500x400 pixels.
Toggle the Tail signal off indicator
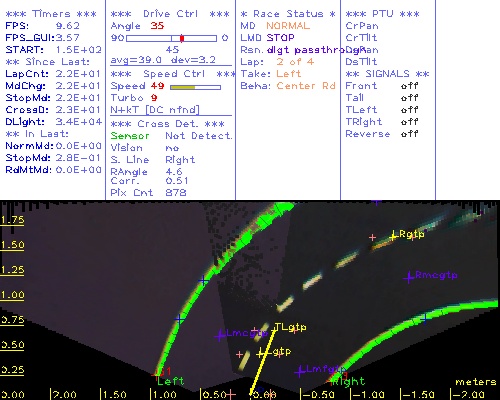[x=410, y=98]
